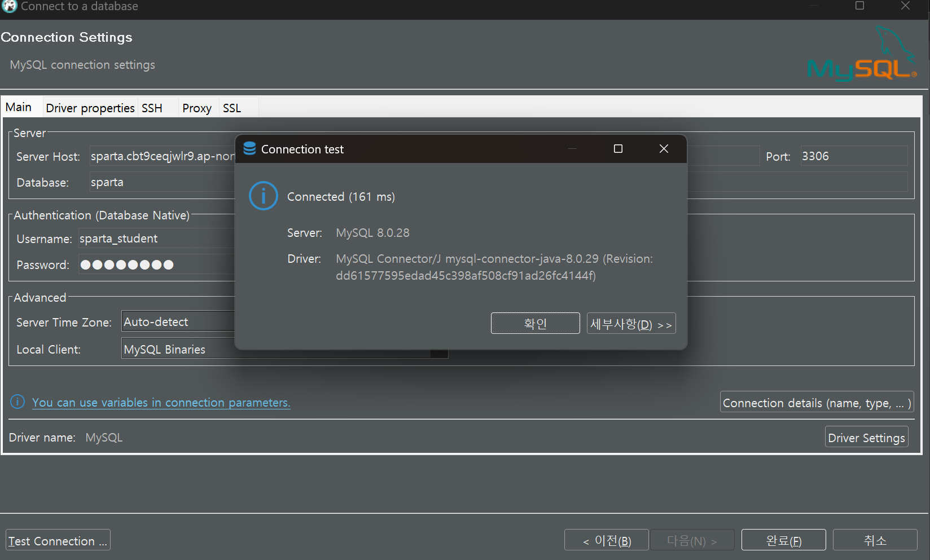Click the greyed-out 다음(N) button
Viewport: 930px width, 560px height.
[692, 540]
